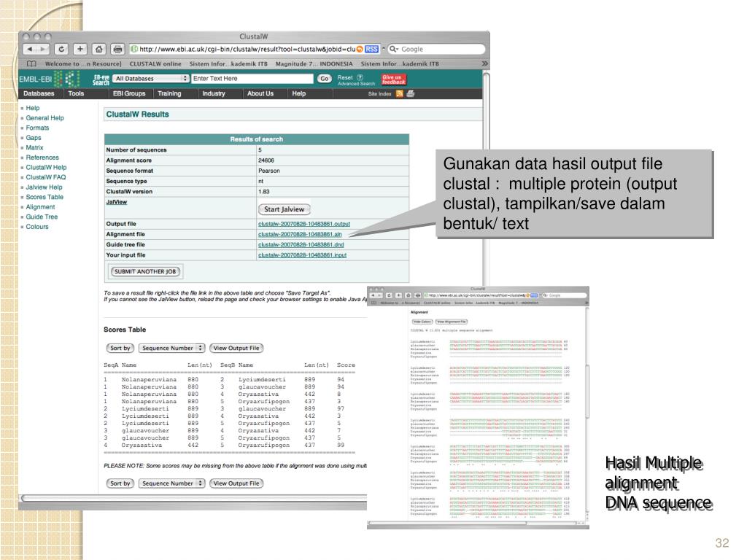
Task: Open the Databases menu
Action: pyautogui.click(x=39, y=94)
